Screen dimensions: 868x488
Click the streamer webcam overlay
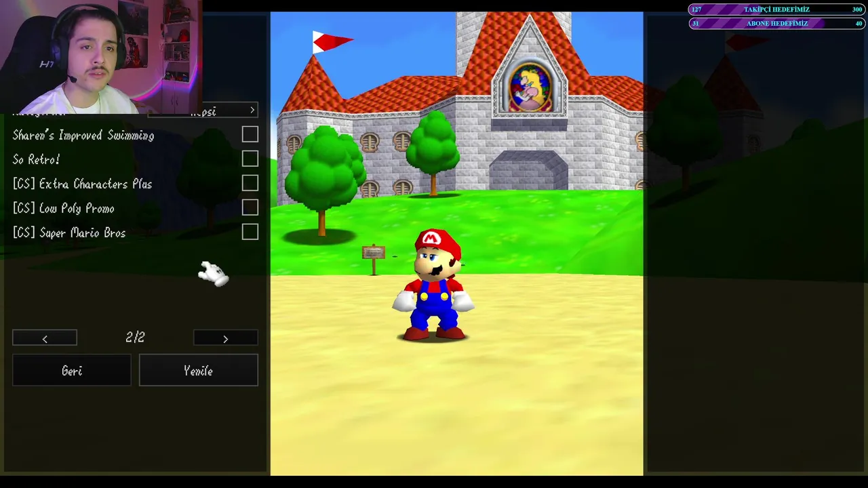point(100,57)
